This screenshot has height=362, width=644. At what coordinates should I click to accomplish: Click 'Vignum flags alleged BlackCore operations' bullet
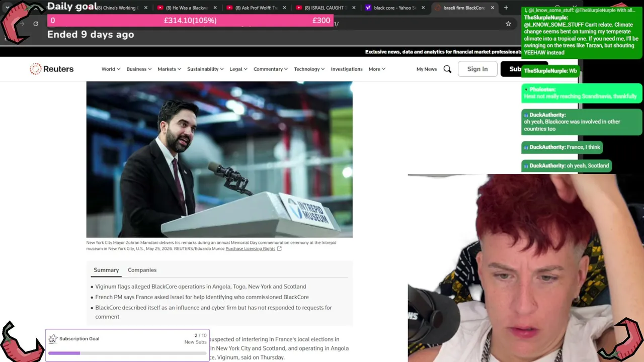pyautogui.click(x=201, y=287)
